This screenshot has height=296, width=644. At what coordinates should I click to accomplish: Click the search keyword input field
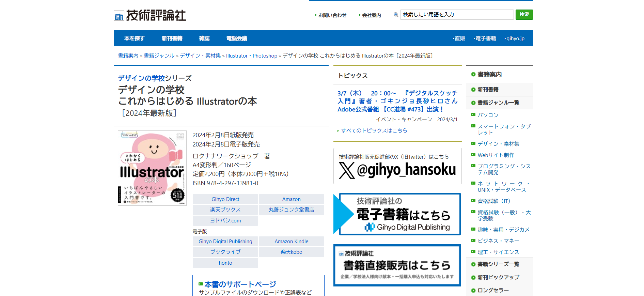[457, 15]
